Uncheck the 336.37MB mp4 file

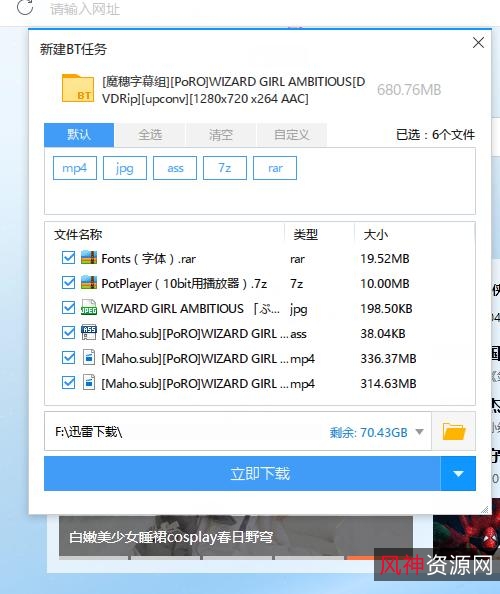pos(69,358)
